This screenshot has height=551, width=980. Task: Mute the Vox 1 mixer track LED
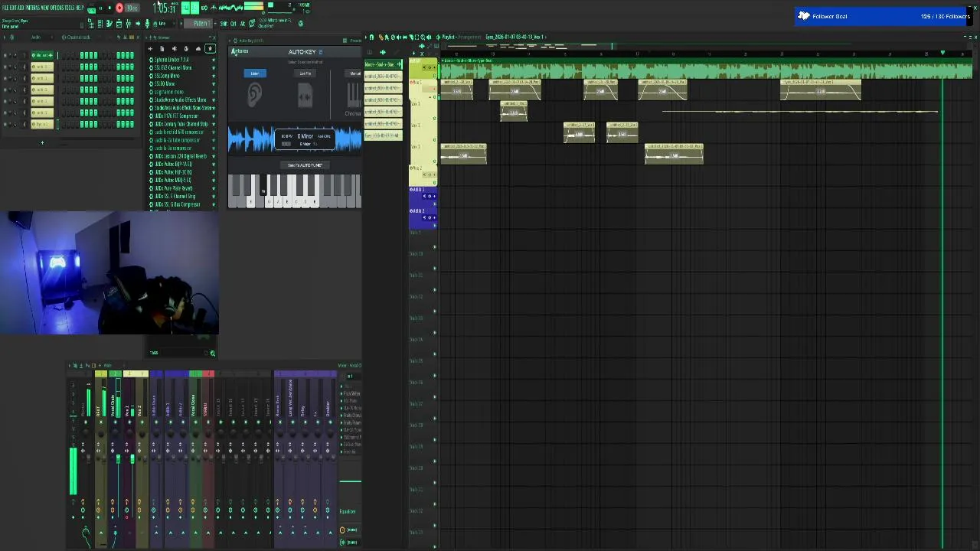129,422
